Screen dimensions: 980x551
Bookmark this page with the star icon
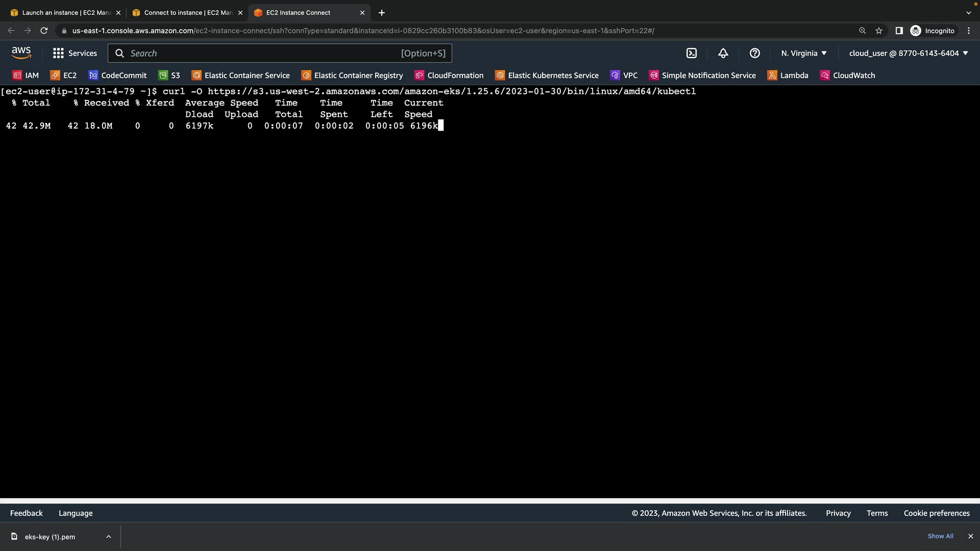[879, 31]
